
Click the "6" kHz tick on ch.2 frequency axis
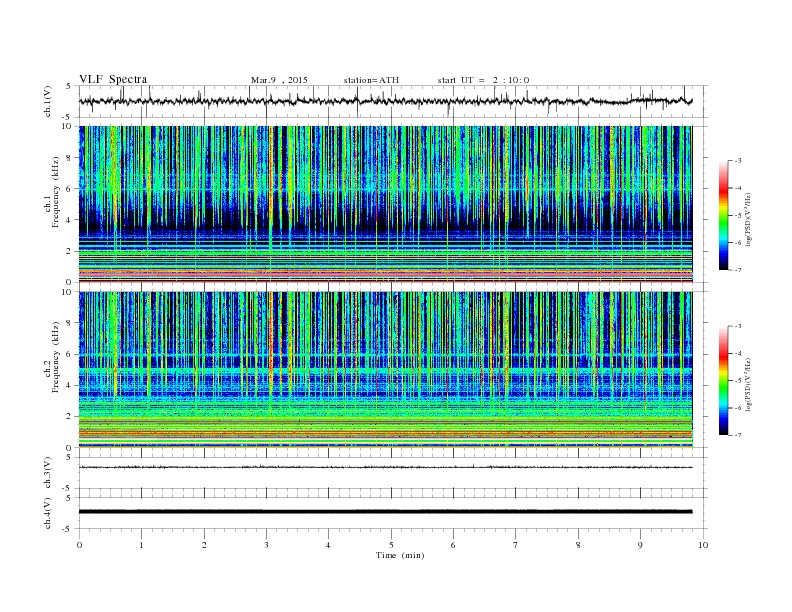coord(69,354)
